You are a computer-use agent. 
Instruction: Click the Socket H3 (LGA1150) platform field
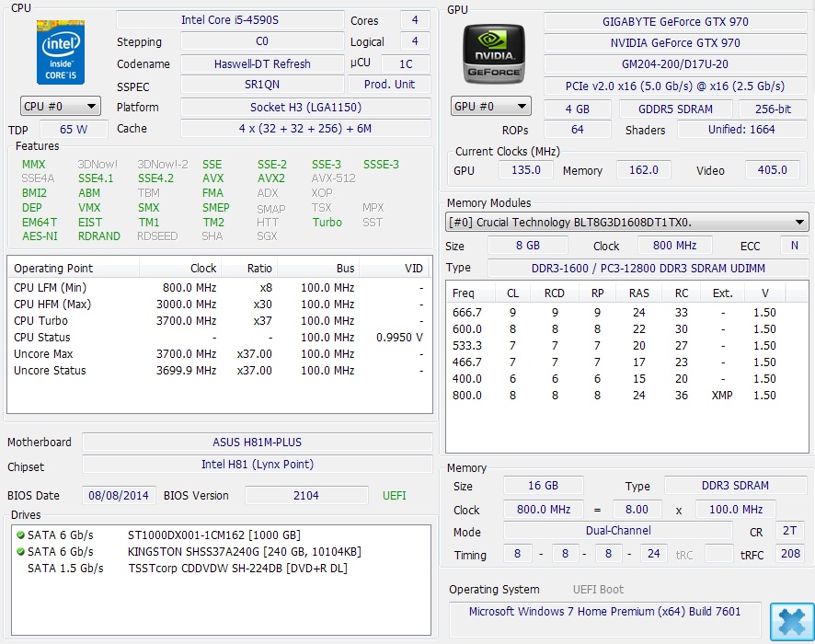[x=305, y=107]
